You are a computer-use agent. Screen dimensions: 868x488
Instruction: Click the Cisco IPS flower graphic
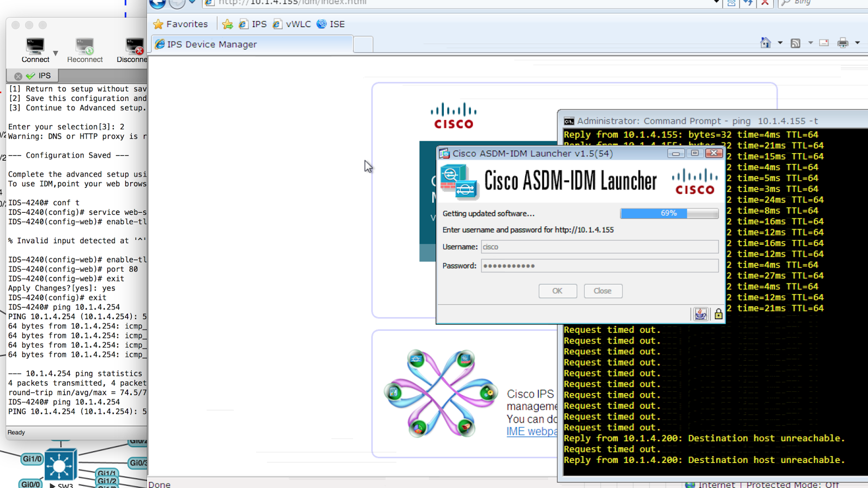441,393
